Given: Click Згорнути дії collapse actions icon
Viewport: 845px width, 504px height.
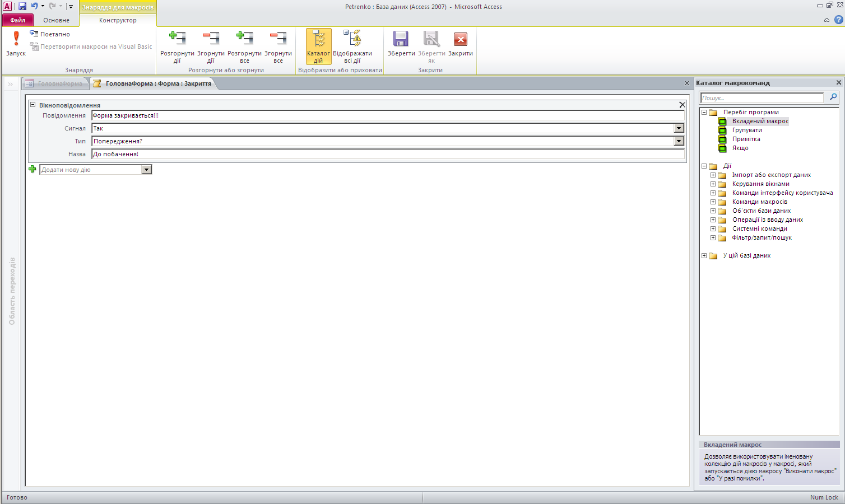Looking at the screenshot, I should [x=211, y=39].
